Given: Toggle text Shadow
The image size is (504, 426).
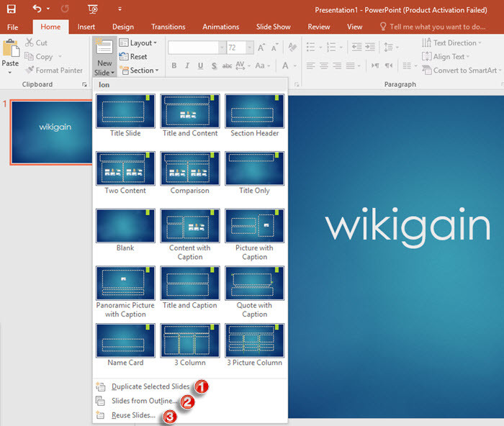Looking at the screenshot, I should click(214, 66).
